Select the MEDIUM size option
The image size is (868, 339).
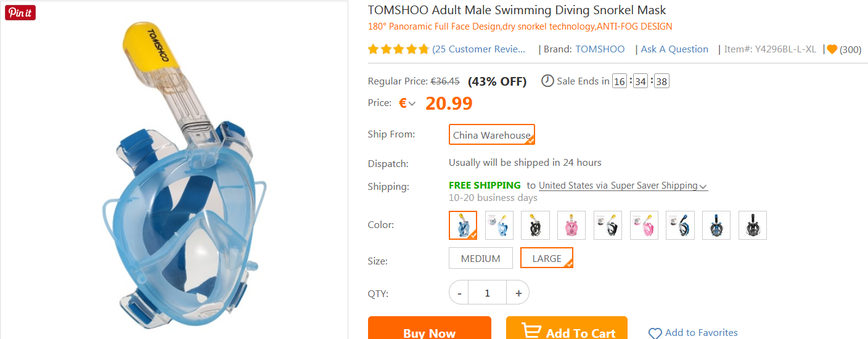480,258
